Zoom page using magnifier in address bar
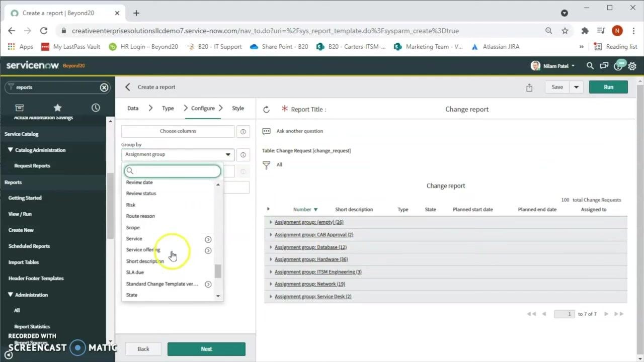The image size is (644, 362). point(549,31)
